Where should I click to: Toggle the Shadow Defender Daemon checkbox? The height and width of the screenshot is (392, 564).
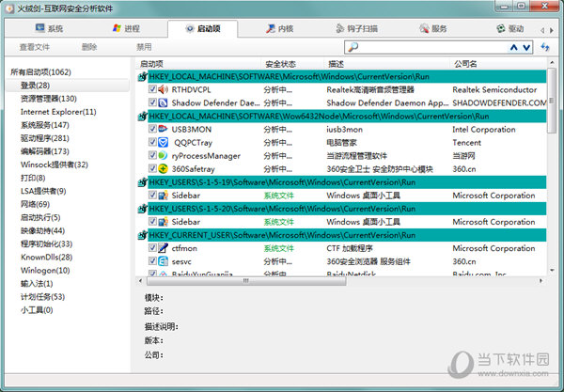coord(152,102)
